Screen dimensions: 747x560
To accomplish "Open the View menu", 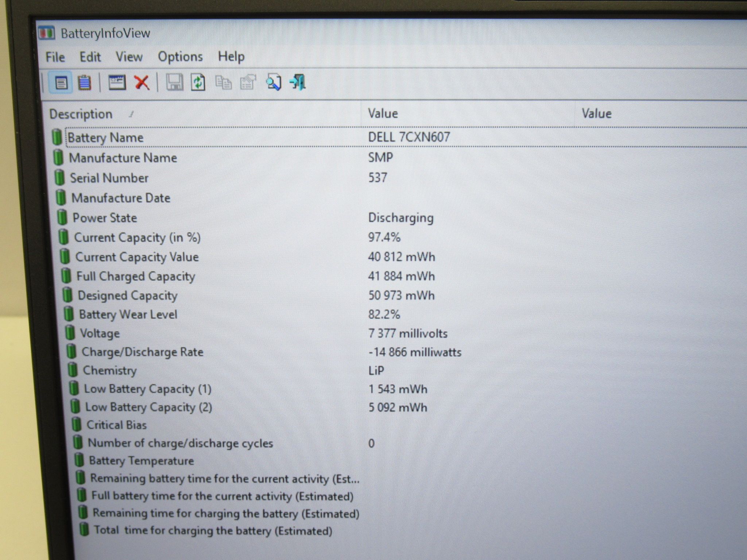I will click(x=129, y=57).
